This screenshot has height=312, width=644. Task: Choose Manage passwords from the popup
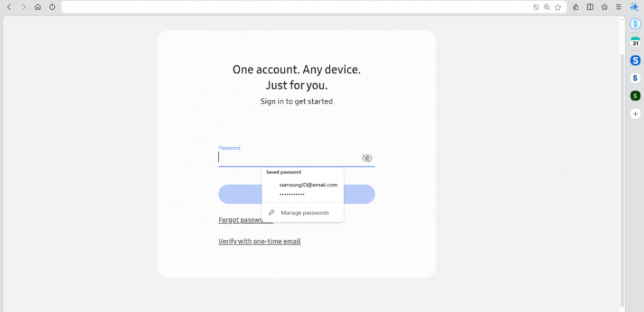[305, 213]
